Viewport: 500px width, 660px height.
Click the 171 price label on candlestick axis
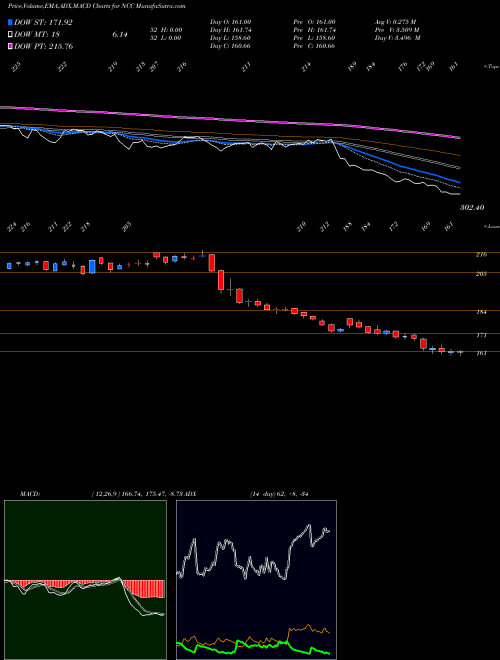481,335
